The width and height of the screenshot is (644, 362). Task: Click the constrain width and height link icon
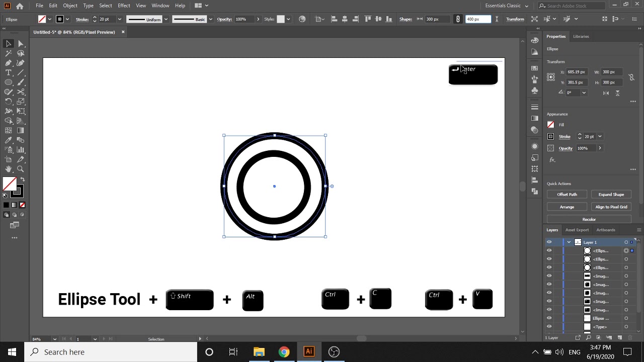(x=458, y=19)
